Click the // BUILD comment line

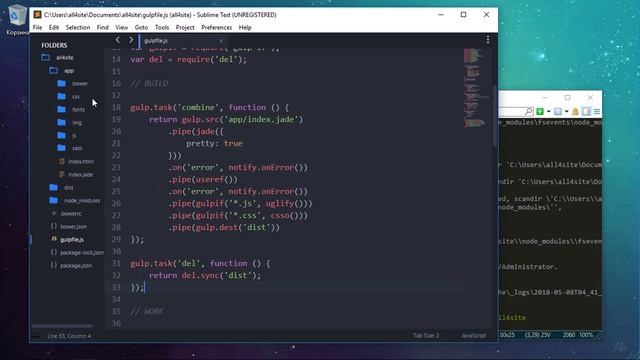pyautogui.click(x=149, y=83)
